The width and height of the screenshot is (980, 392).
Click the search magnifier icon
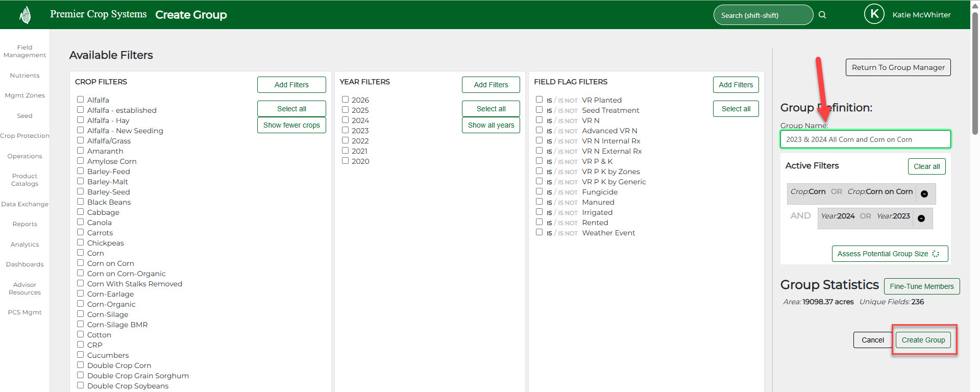point(822,15)
